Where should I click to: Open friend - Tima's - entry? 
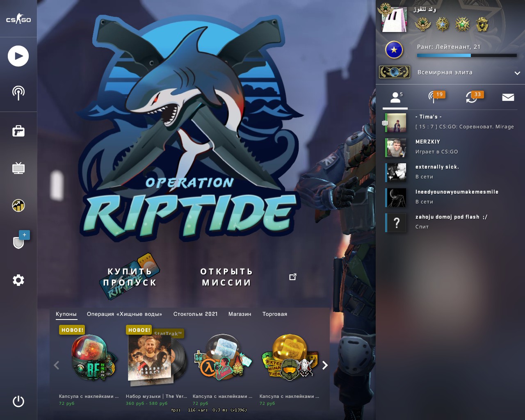(451, 122)
